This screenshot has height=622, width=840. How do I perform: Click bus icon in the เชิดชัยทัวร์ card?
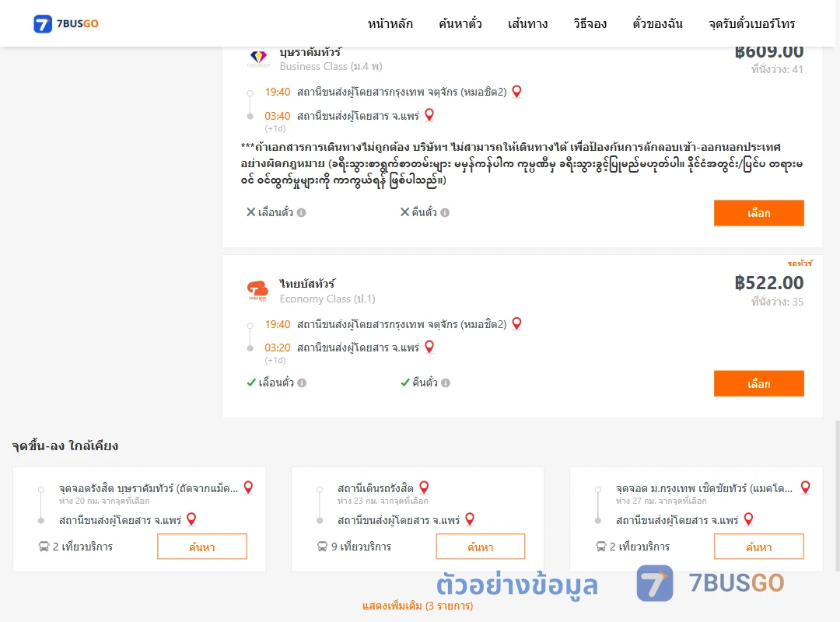(x=600, y=547)
